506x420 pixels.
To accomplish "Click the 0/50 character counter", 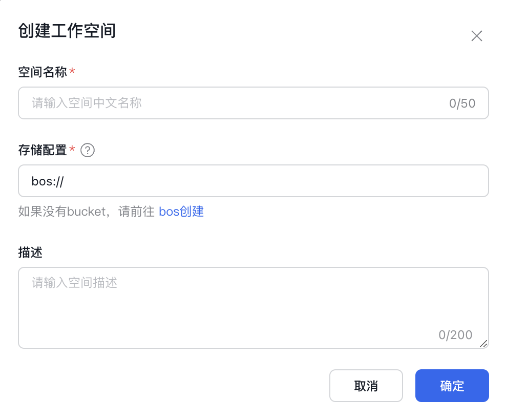I will 462,103.
